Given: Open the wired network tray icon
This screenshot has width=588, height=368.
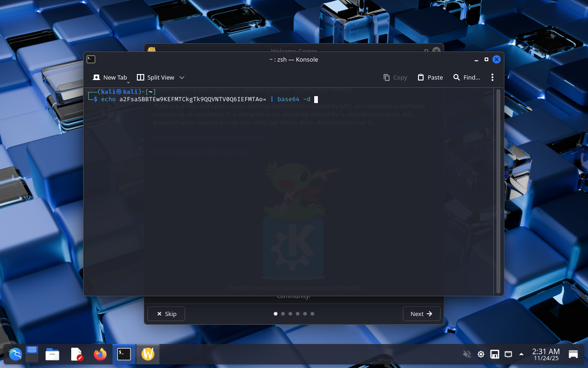Looking at the screenshot, I should [508, 354].
